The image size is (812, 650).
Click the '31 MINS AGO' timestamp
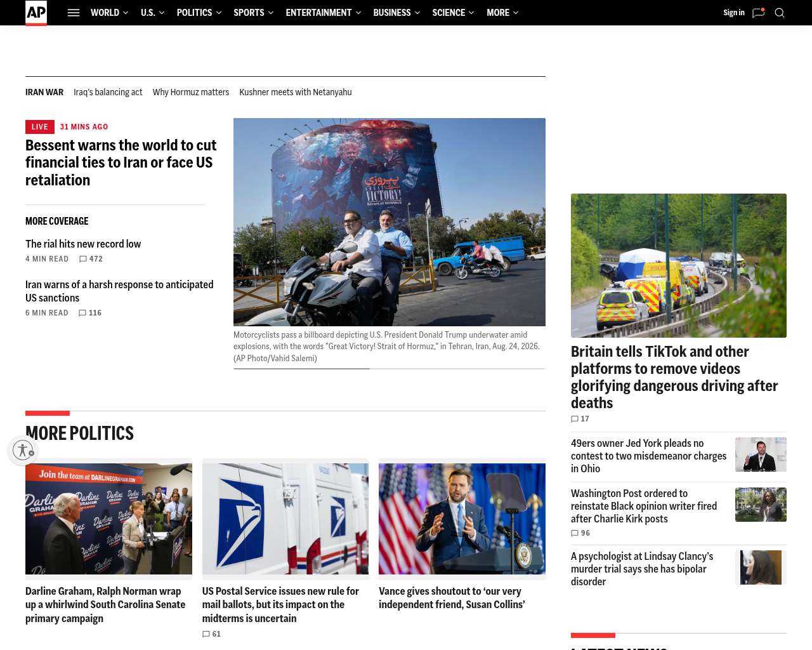pyautogui.click(x=84, y=127)
